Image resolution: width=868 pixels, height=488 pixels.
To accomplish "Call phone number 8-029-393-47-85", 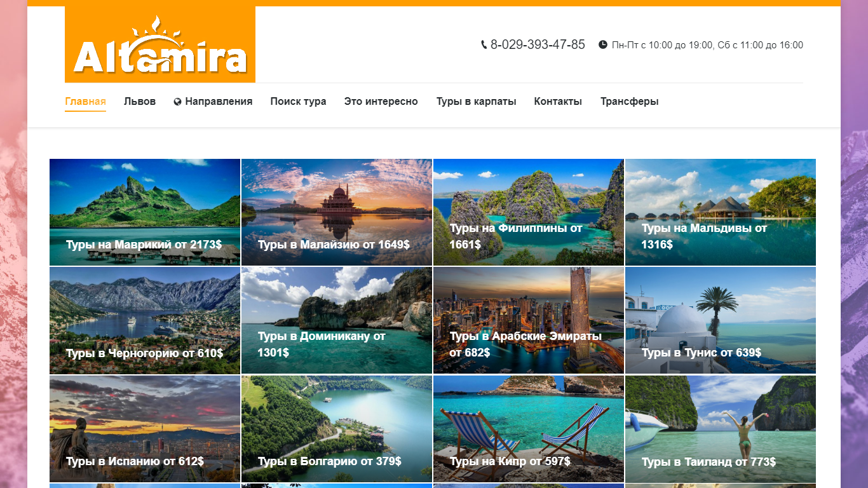I will tap(538, 45).
